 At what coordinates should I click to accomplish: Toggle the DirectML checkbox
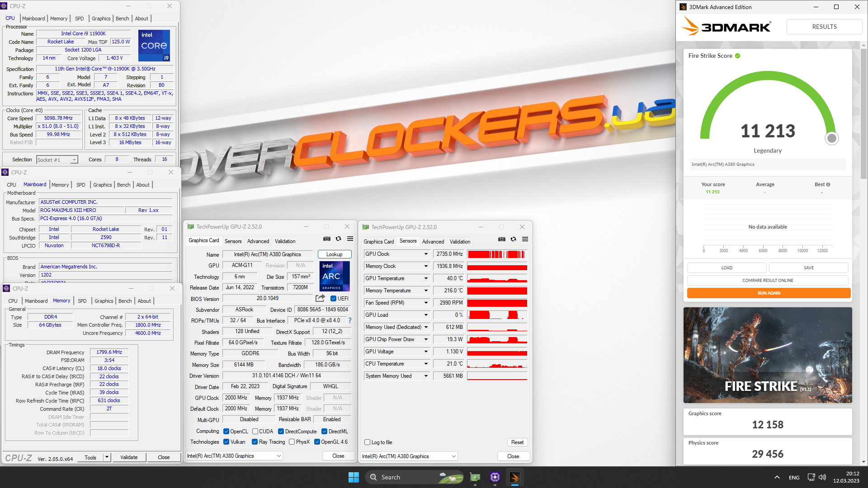324,432
